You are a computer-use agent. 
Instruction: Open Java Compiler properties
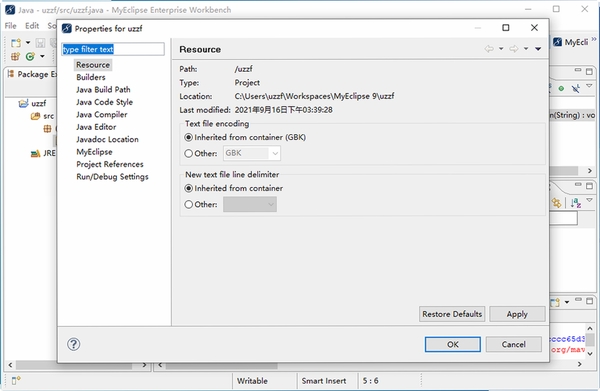pos(102,114)
